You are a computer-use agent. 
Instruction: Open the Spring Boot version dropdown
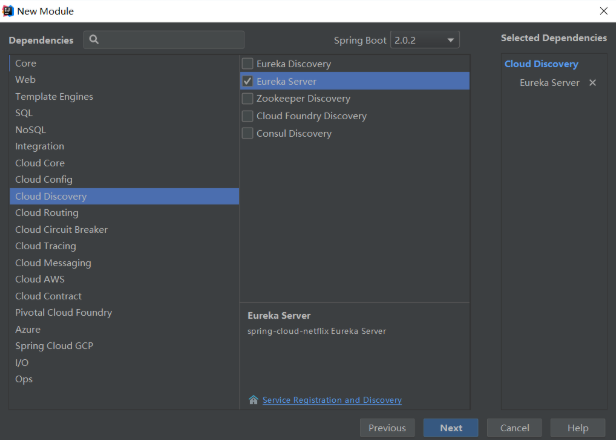click(425, 40)
